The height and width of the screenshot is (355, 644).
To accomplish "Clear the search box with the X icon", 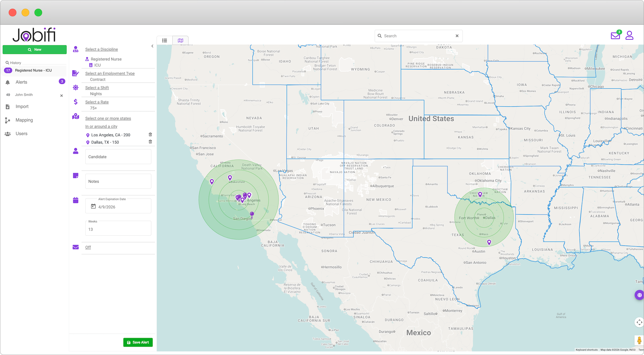I will click(x=457, y=36).
